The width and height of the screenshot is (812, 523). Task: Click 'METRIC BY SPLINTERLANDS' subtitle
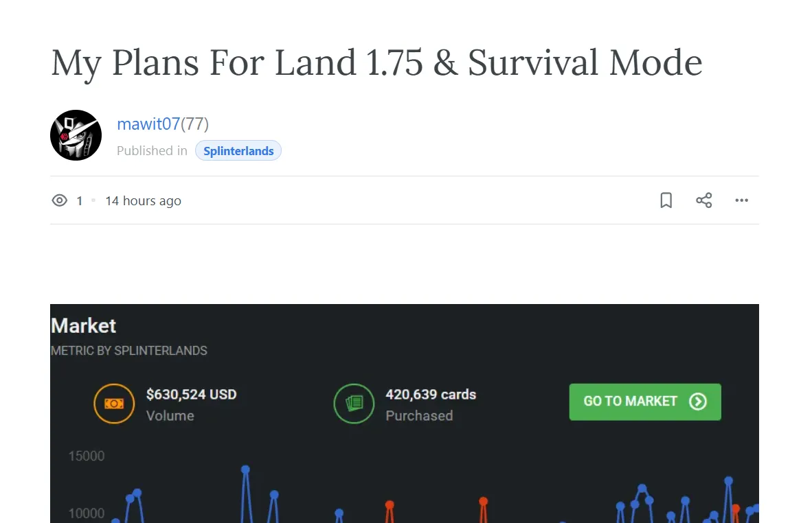pos(129,351)
